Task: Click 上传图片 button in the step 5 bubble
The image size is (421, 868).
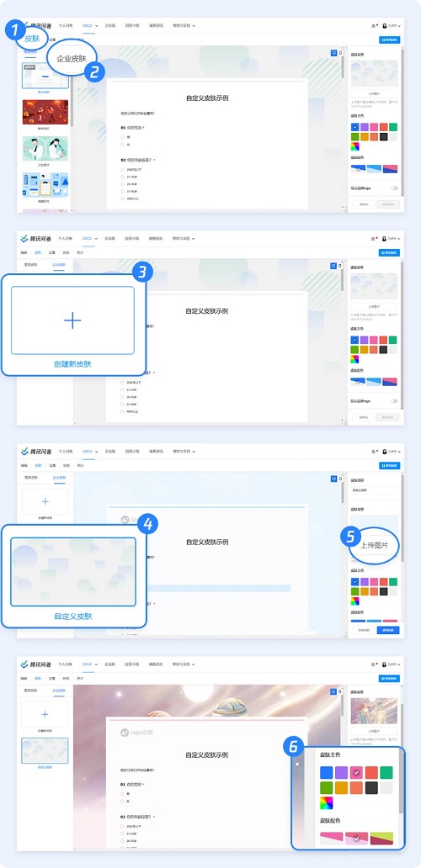Action: pyautogui.click(x=375, y=545)
